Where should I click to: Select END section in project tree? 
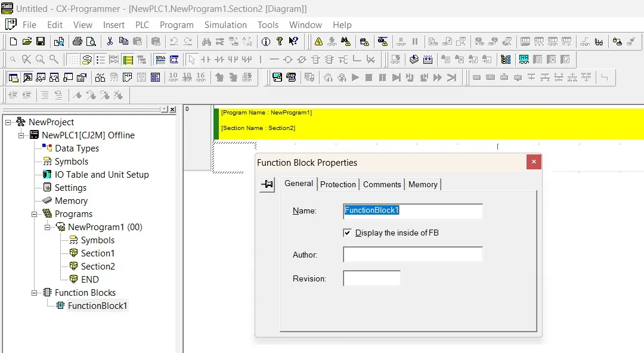pyautogui.click(x=90, y=280)
